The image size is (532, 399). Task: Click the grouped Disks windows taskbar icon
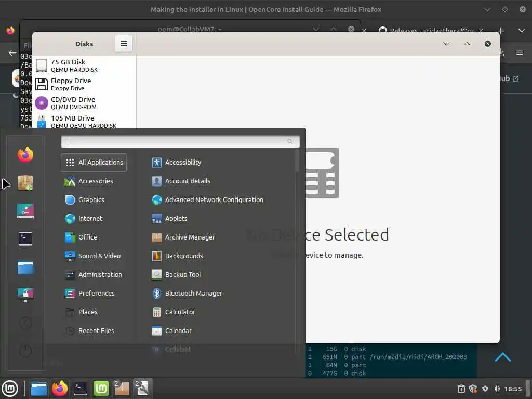tap(142, 389)
